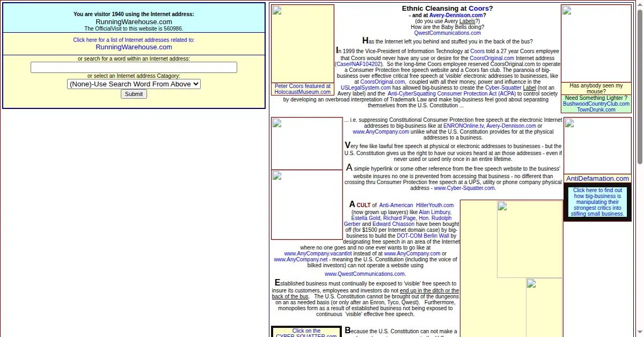Click the 'Has anybody seen my mouse?' text

click(596, 89)
